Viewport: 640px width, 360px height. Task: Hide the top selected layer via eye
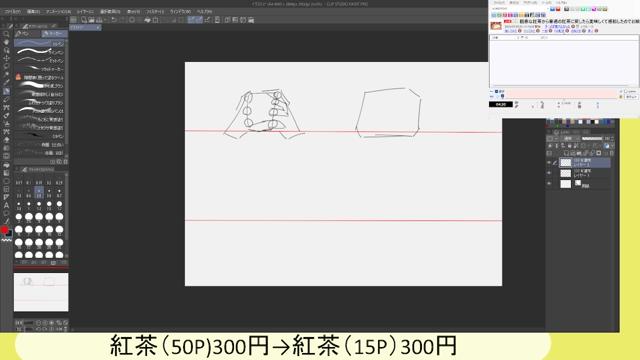pos(549,163)
